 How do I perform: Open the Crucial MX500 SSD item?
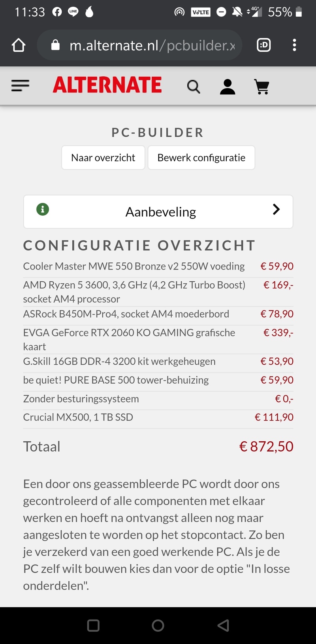click(78, 417)
